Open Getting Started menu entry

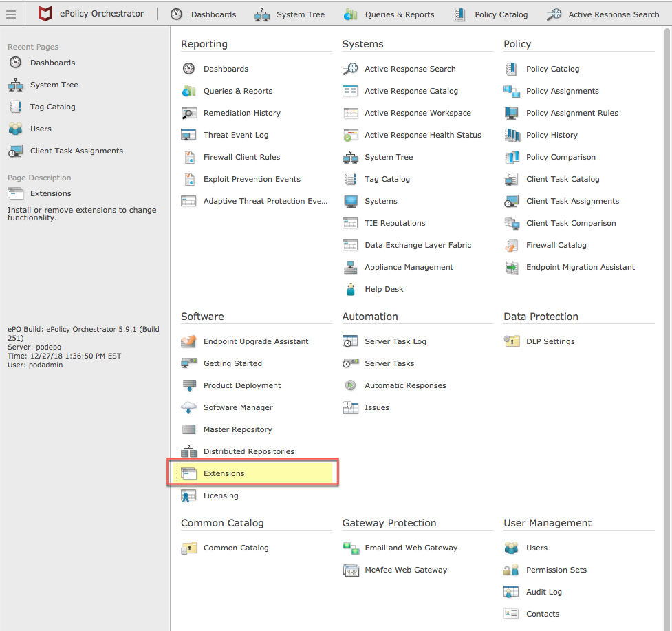coord(232,363)
